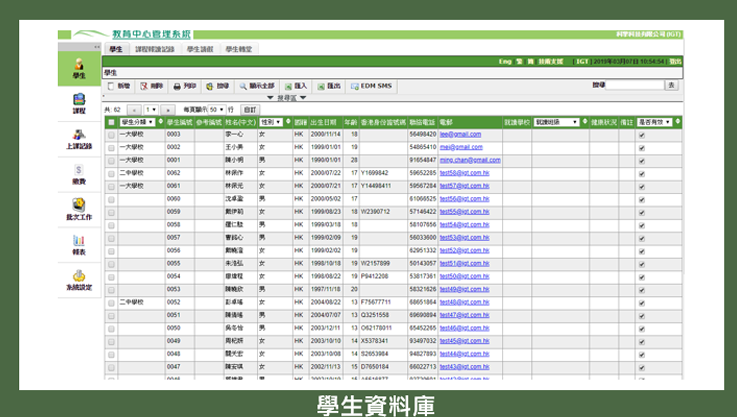Expand the 搜尋區 search area panel

point(286,98)
